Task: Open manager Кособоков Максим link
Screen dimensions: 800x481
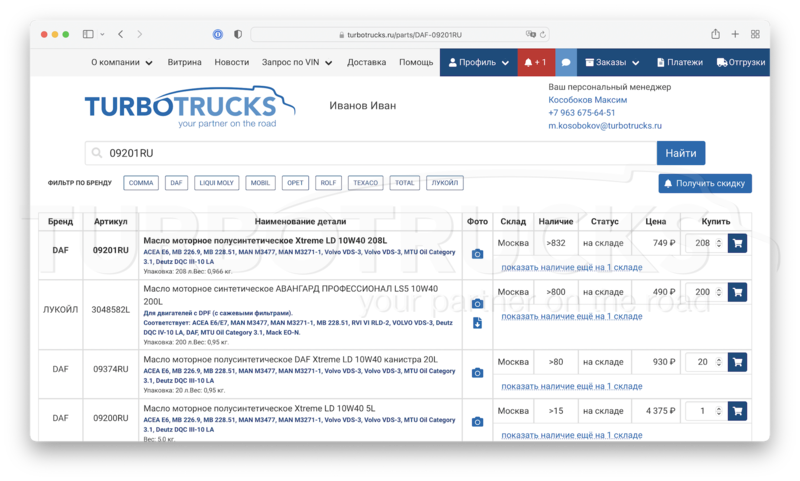Action: point(587,100)
